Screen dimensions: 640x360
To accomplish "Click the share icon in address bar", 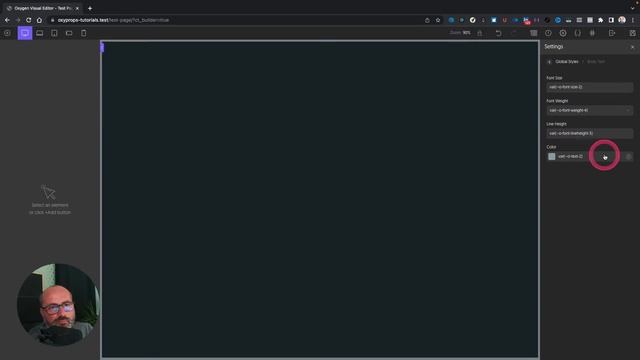I will [427, 20].
